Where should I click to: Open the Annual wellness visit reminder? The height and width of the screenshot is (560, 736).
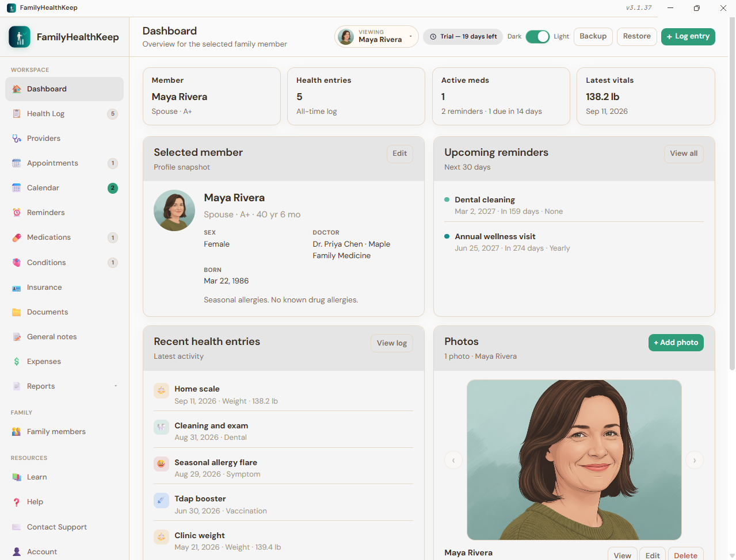coord(574,242)
